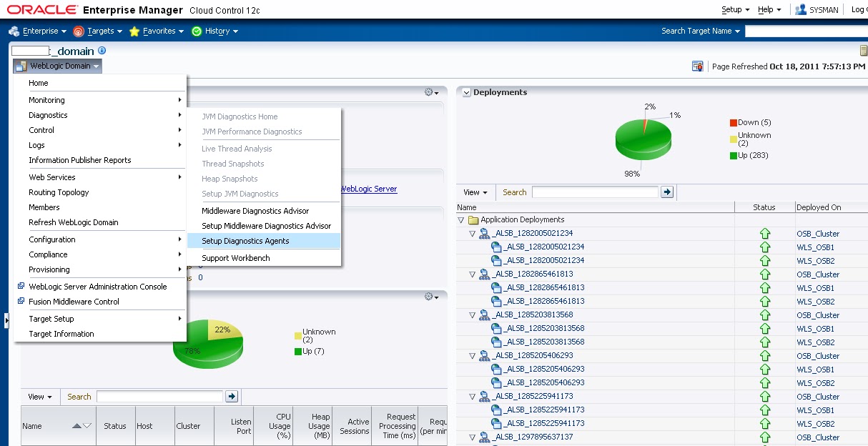Viewport: 868px width, 446px height.
Task: Open the Logs submenu
Action: coord(100,145)
